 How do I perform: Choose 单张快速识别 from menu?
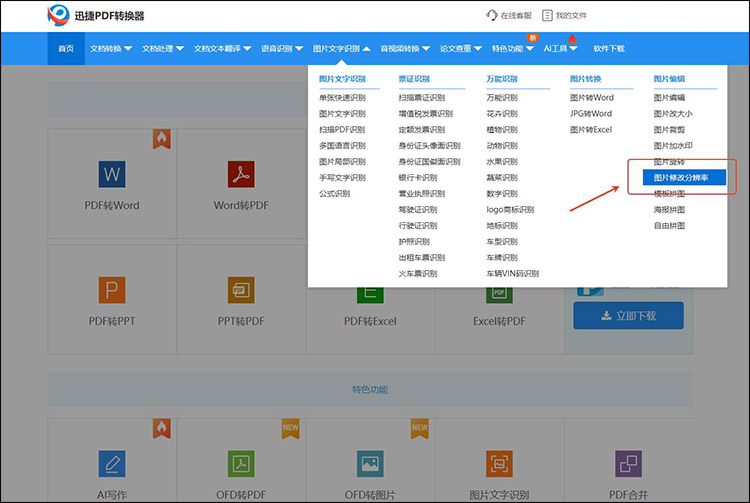click(342, 98)
